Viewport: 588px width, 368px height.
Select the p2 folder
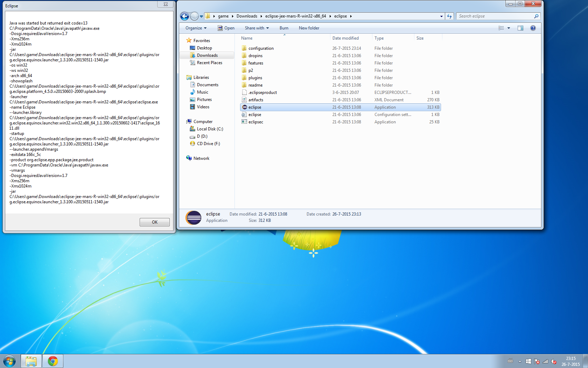pyautogui.click(x=340, y=70)
